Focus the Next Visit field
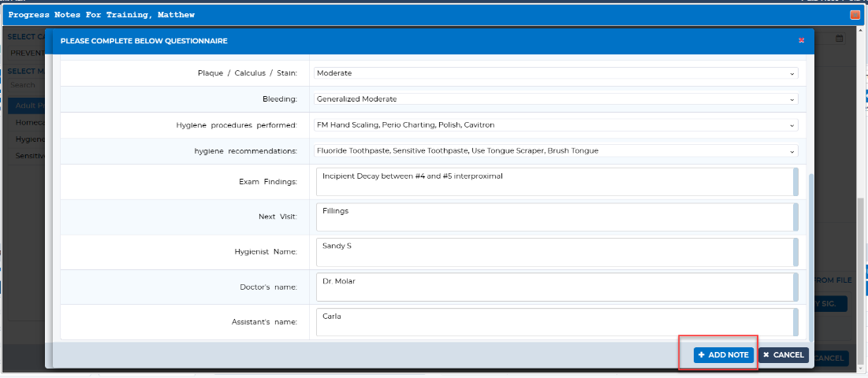 click(x=557, y=217)
